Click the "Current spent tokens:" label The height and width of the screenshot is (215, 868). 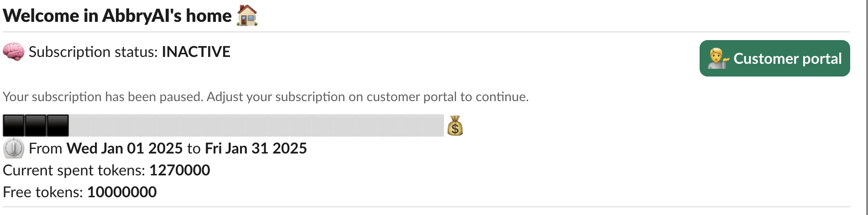74,170
